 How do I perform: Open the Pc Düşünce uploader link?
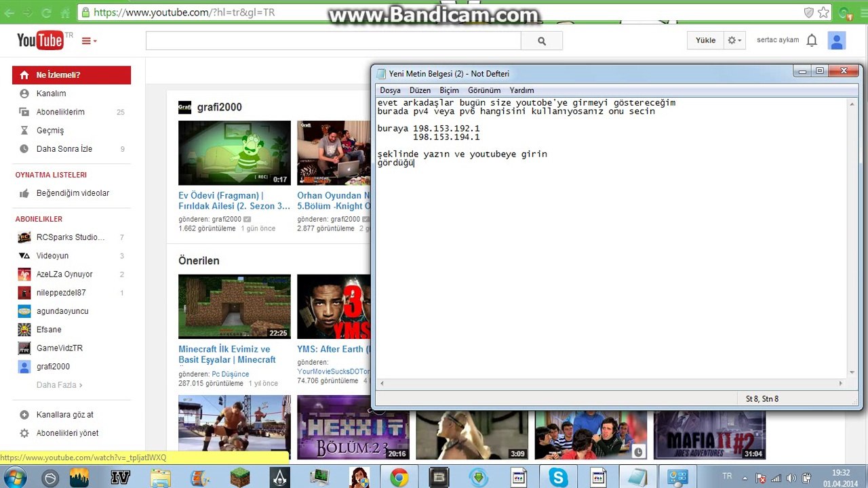(x=231, y=374)
